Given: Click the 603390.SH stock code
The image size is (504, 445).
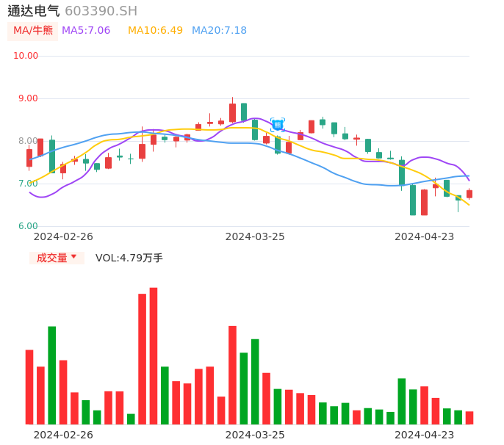Looking at the screenshot, I should 101,11.
